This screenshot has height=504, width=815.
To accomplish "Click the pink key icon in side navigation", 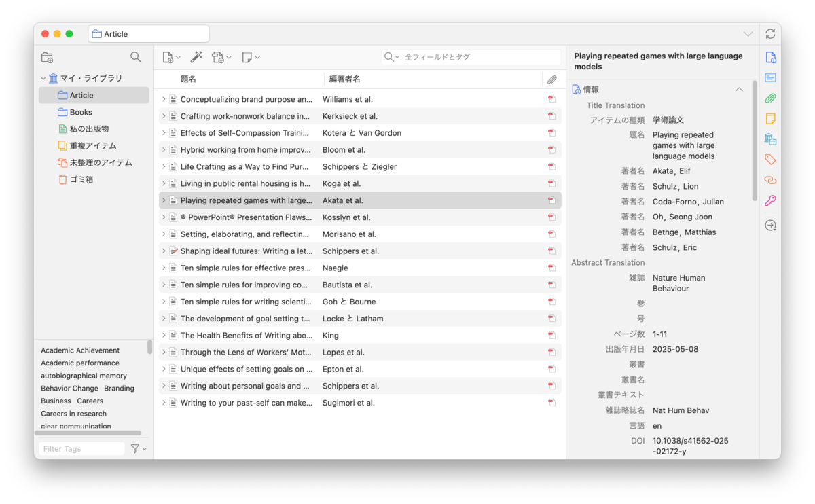I will (x=770, y=200).
